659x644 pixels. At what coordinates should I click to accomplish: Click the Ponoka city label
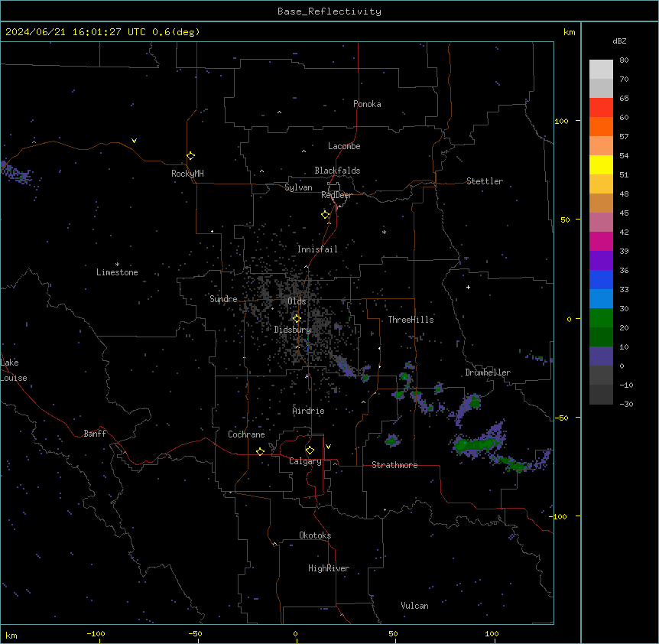[x=367, y=104]
